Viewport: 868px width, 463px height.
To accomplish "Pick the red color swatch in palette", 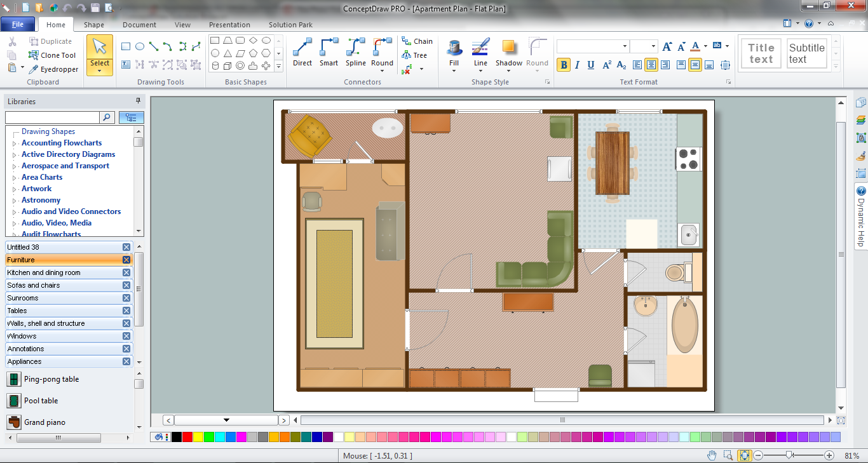I will [x=187, y=437].
